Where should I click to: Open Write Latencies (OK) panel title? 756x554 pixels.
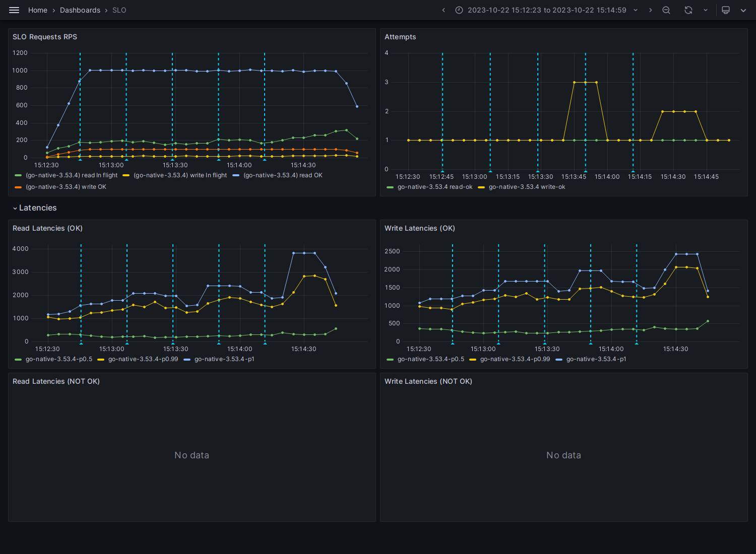(420, 228)
